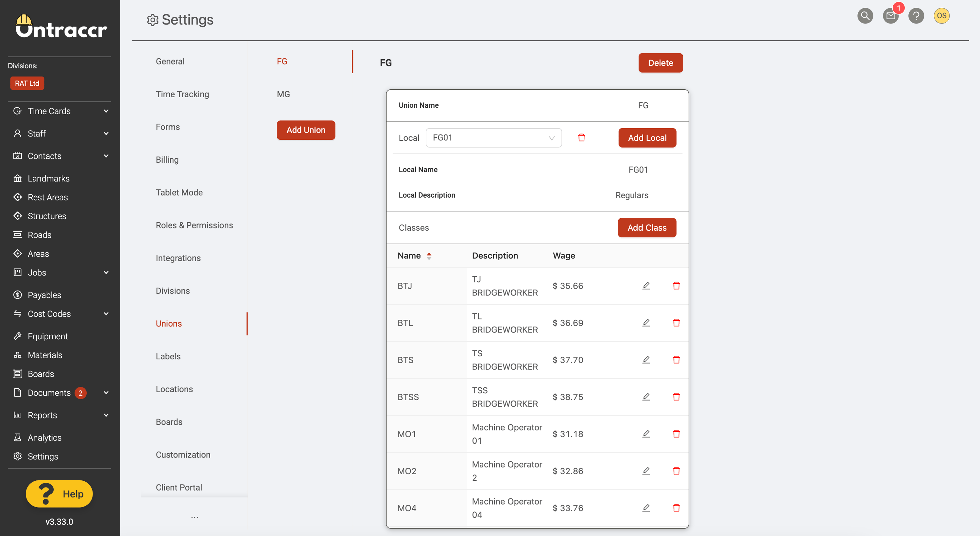Select the RAT Ltd division tag
This screenshot has height=536, width=980.
27,83
